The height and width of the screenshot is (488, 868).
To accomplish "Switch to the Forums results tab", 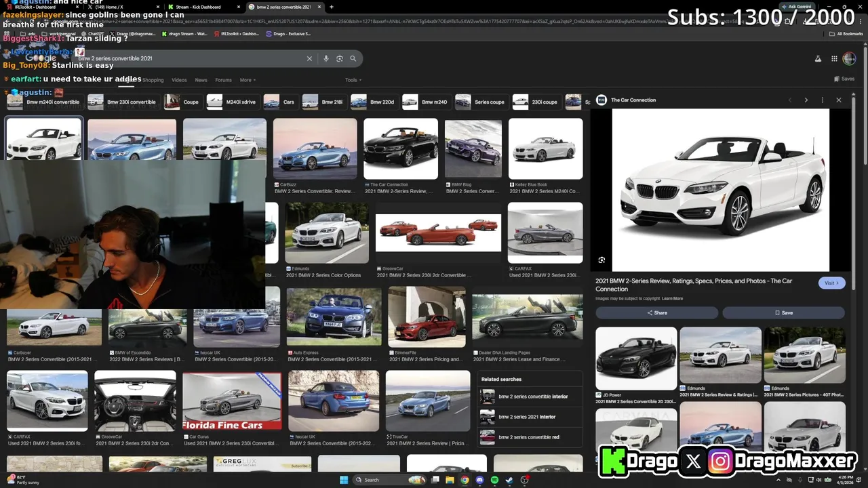I will coord(223,80).
